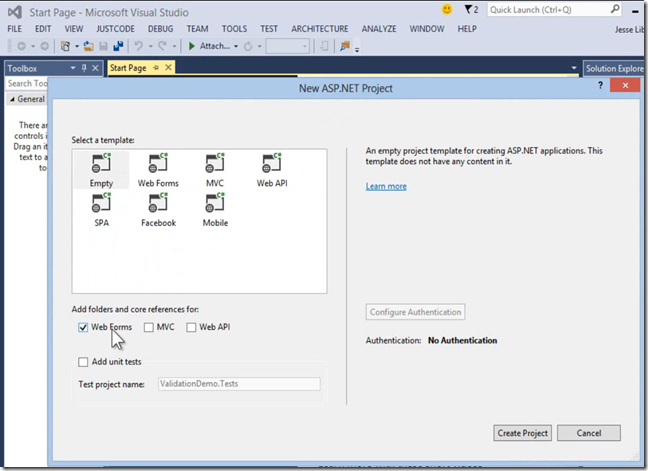The image size is (648, 471).
Task: Select the Web Forms project template
Action: (158, 170)
